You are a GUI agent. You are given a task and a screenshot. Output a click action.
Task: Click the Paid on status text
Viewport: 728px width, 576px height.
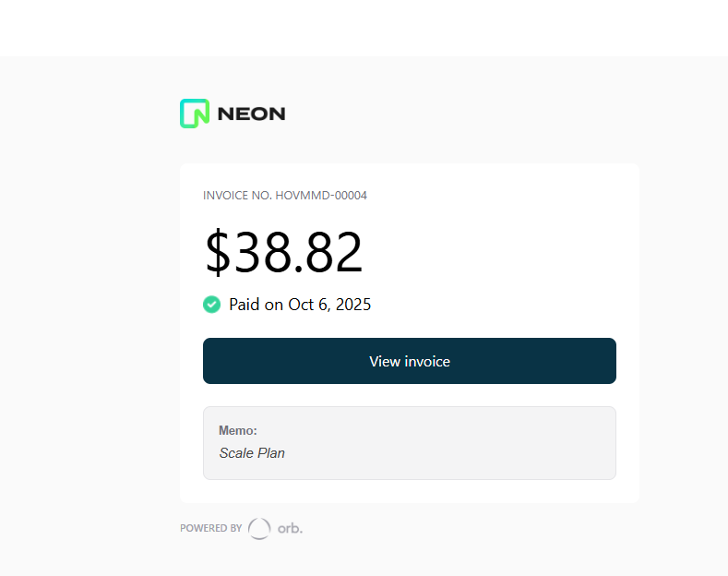point(256,305)
